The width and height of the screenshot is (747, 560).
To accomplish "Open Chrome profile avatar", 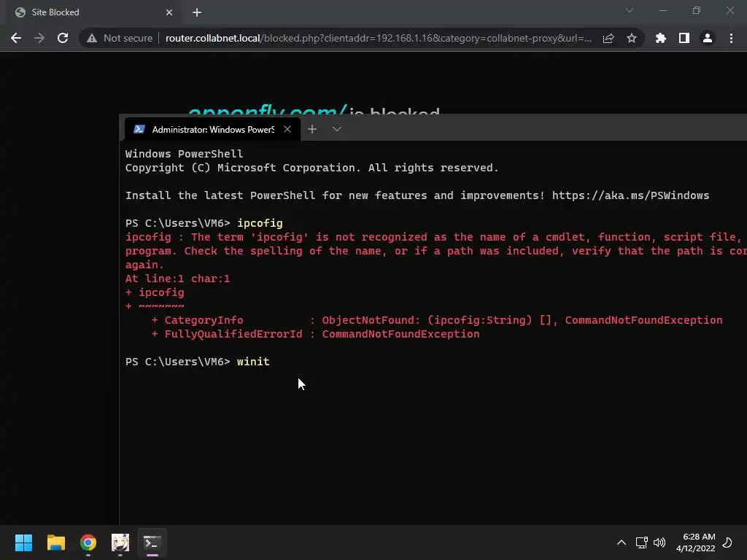I will pyautogui.click(x=708, y=38).
